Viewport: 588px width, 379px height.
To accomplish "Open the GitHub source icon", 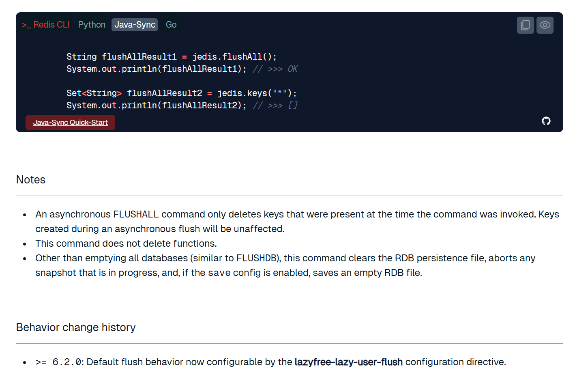I will (546, 121).
